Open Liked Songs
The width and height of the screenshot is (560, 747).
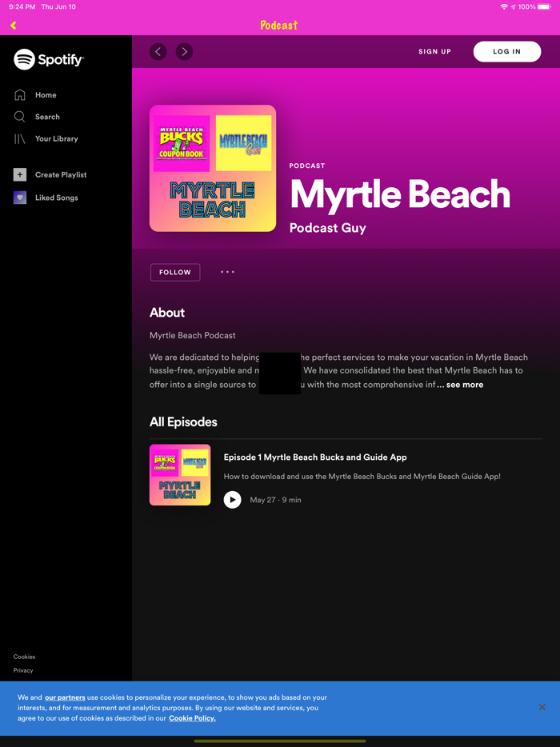(56, 198)
